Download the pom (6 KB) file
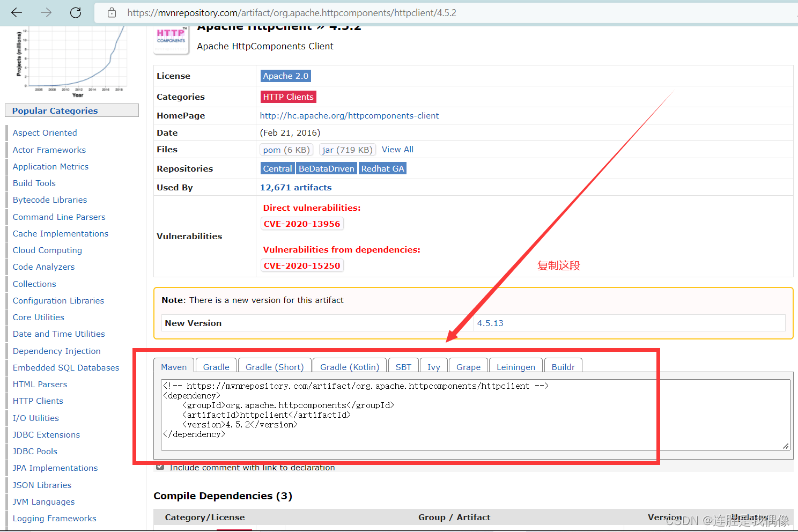The height and width of the screenshot is (532, 798). [286, 150]
